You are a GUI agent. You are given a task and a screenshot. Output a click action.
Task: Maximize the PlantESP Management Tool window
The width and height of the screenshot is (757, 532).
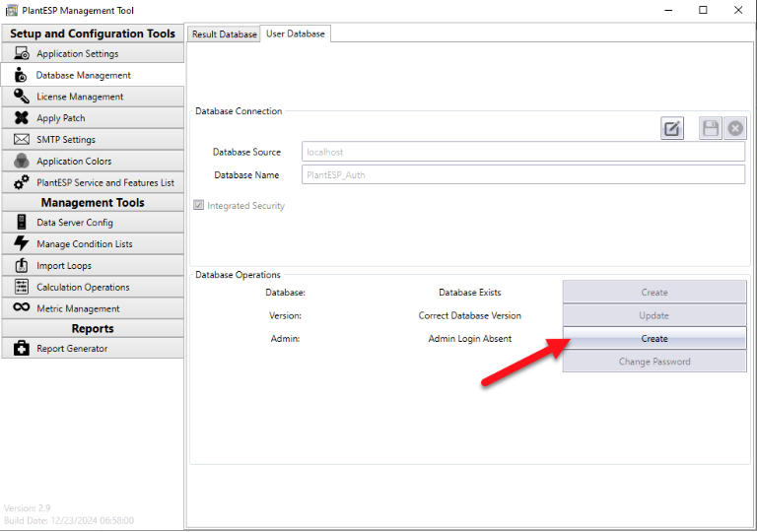coord(703,10)
